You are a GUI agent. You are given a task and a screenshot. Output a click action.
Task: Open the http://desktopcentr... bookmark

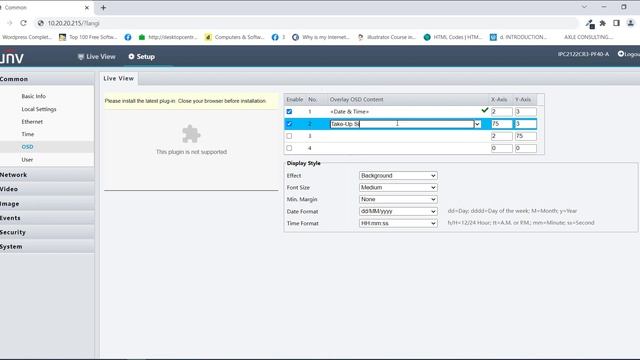point(168,37)
